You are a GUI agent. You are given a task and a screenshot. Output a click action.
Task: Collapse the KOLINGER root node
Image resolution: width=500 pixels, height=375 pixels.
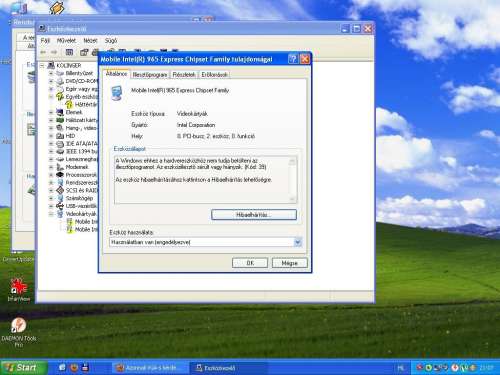coord(42,65)
